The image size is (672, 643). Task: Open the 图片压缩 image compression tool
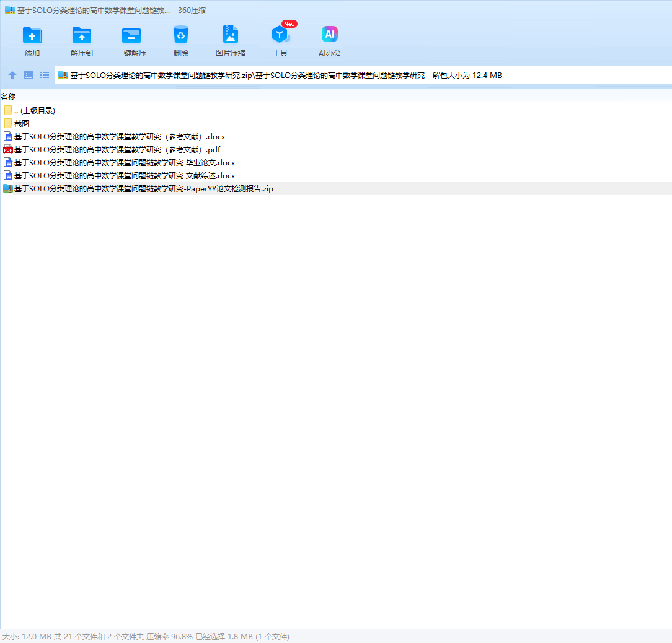[x=231, y=34]
